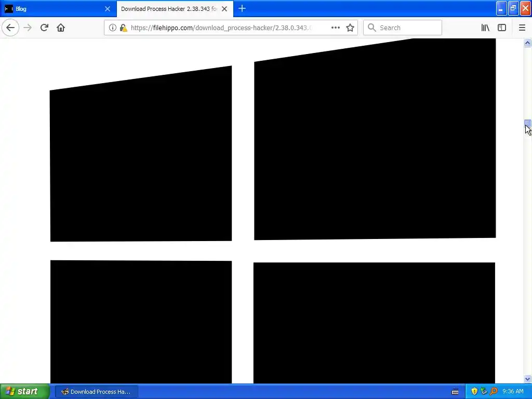
Task: Select Download Process Ha... taskbar button
Action: click(x=96, y=392)
